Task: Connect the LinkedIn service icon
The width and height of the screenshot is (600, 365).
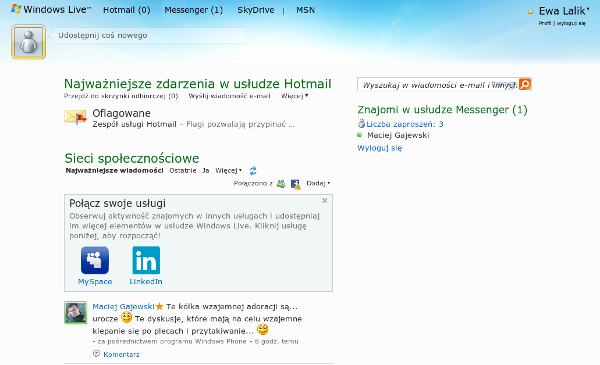Action: (146, 260)
